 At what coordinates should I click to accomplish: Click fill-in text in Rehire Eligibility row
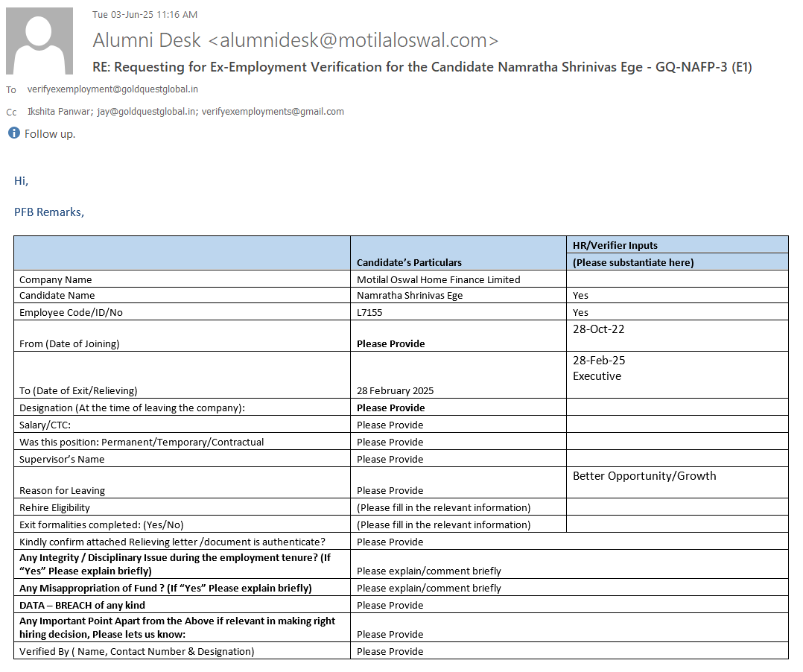coord(443,507)
